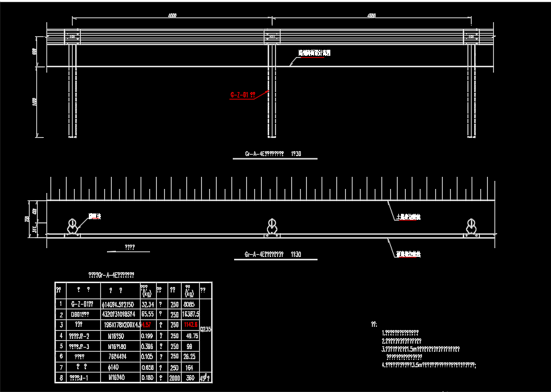Viewport: 551px width, 392px height.
Task: Select the 16387.5 total weight cell
Action: [x=191, y=315]
